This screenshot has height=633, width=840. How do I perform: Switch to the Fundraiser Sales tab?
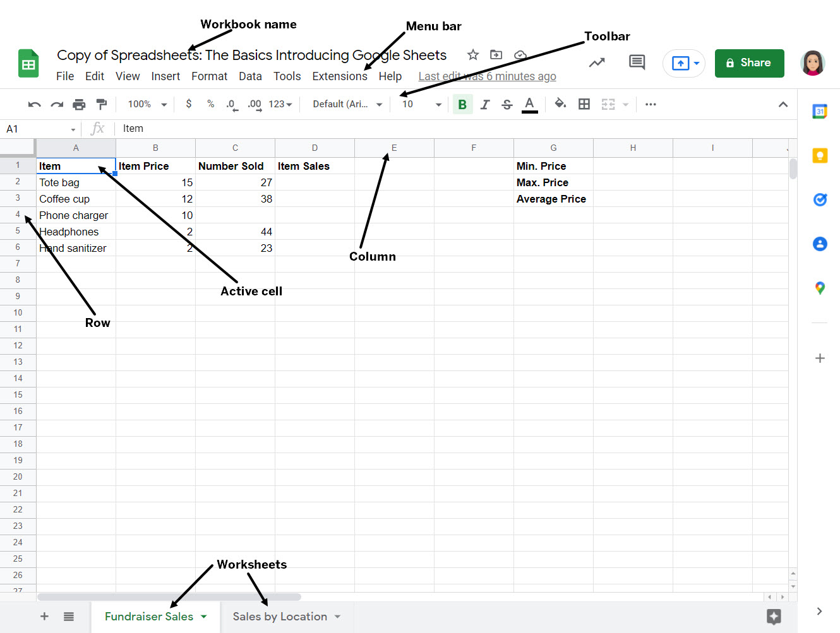click(x=149, y=617)
